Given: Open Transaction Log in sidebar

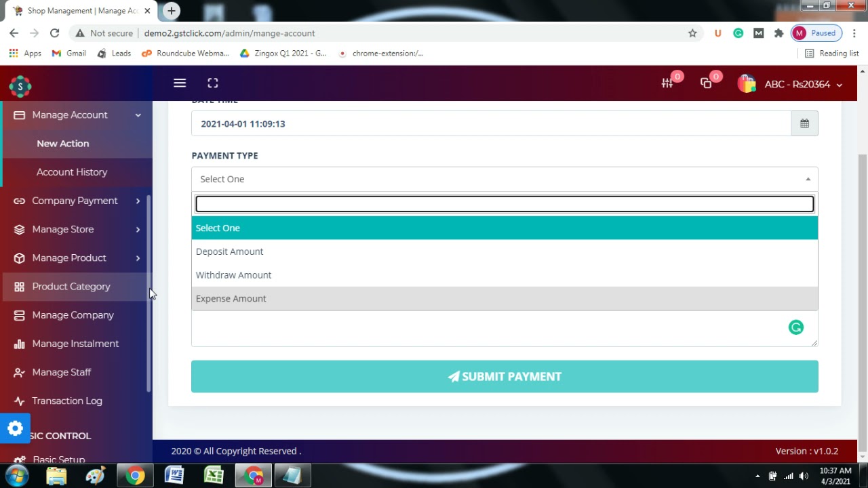Looking at the screenshot, I should point(67,401).
